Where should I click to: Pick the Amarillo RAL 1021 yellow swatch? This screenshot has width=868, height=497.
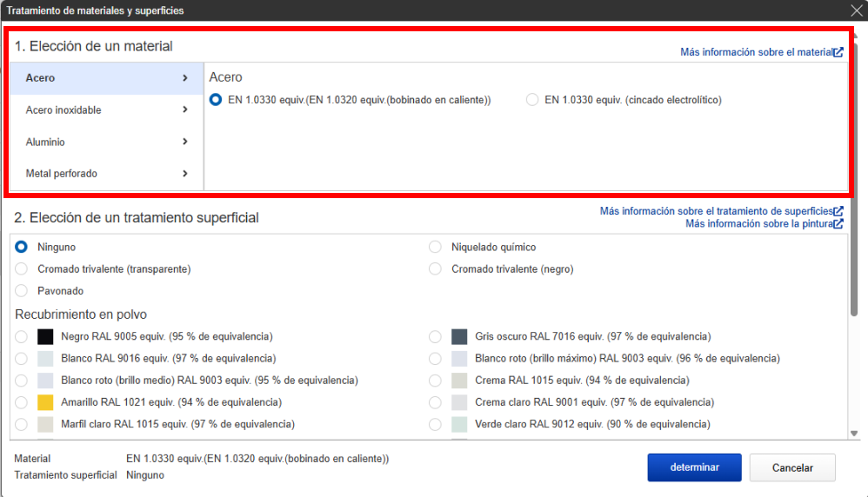click(x=46, y=402)
